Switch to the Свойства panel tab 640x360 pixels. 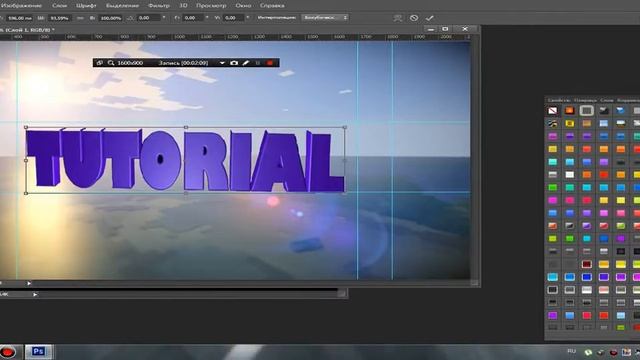tap(559, 100)
